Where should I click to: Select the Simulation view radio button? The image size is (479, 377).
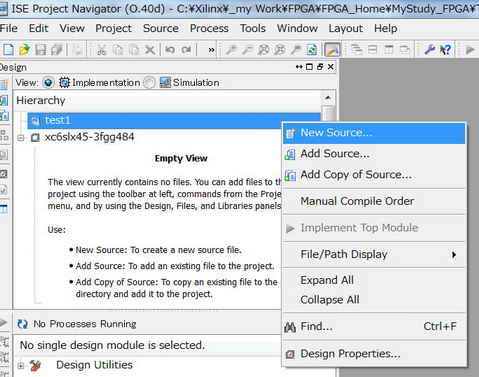pos(149,82)
